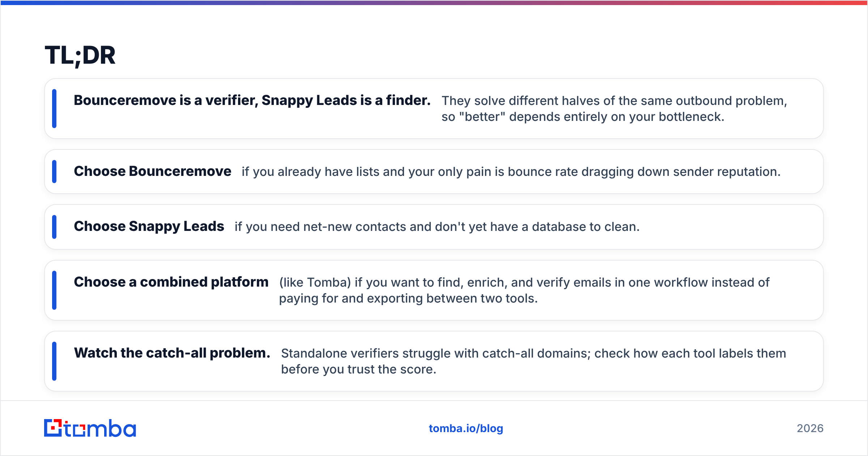This screenshot has height=456, width=868.
Task: Select the 'Bounceremove is a verifier' card
Action: pos(434,109)
